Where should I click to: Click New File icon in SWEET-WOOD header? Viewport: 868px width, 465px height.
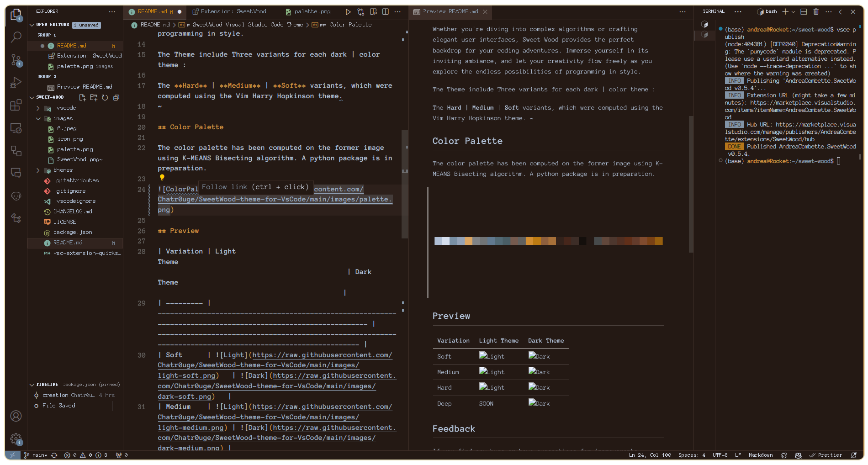point(82,97)
